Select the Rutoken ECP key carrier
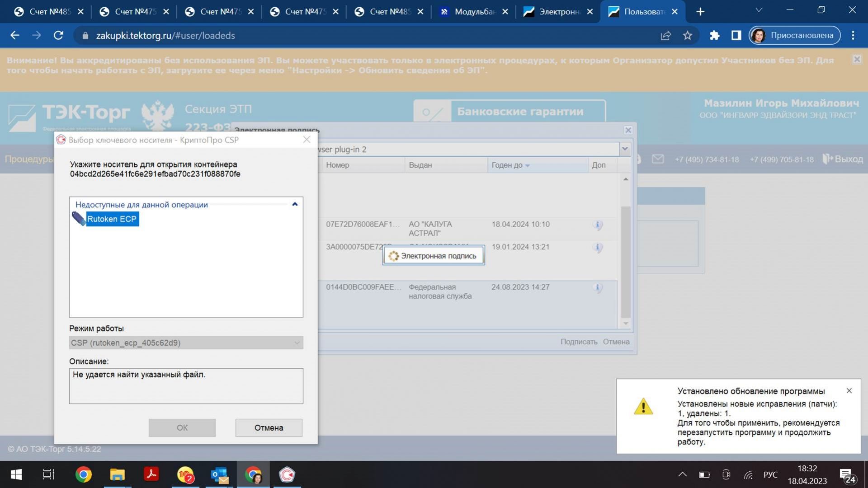868x488 pixels. point(105,219)
